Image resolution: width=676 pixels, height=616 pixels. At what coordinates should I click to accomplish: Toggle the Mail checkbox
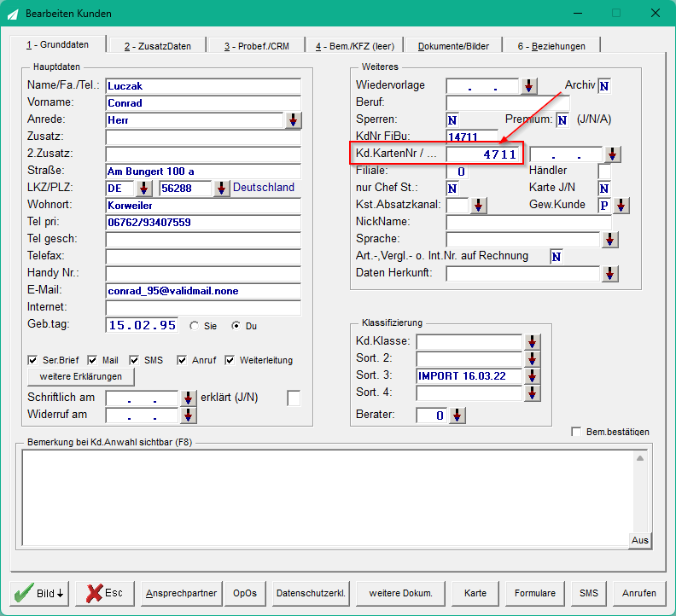click(x=92, y=360)
